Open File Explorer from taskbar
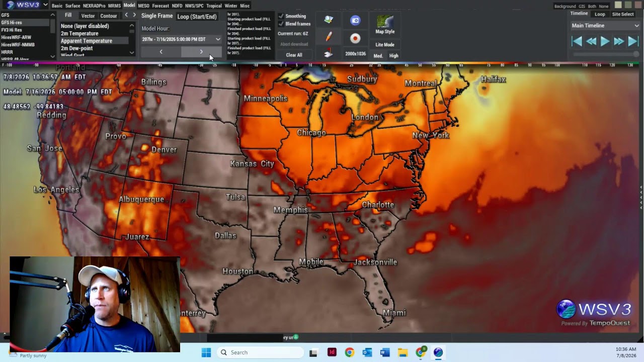This screenshot has width=644, height=362. [403, 352]
